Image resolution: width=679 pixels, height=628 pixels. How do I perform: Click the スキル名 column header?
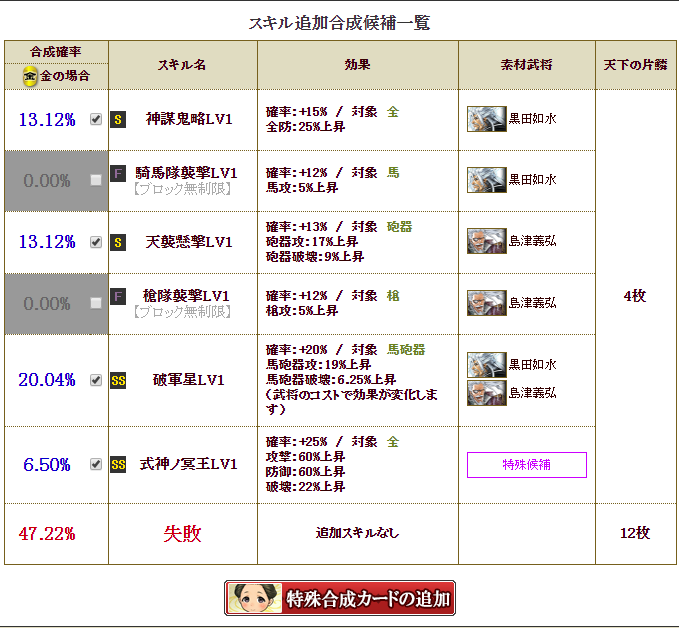(182, 65)
